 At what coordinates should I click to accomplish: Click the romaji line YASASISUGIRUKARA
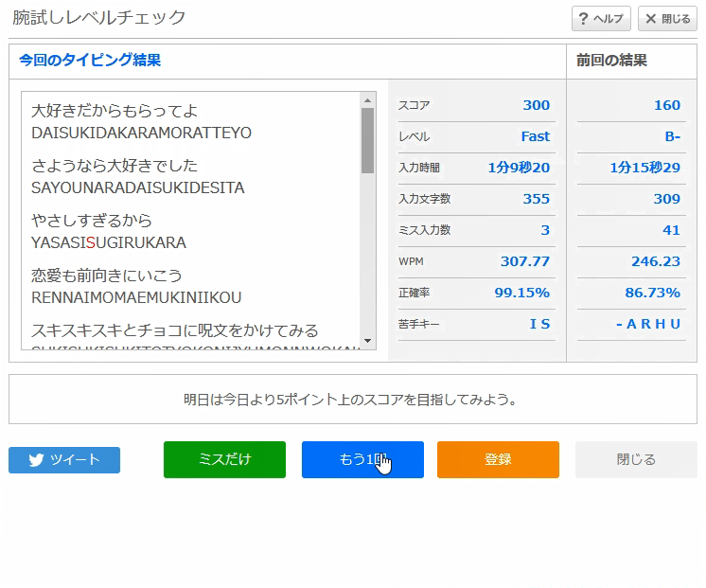click(109, 242)
